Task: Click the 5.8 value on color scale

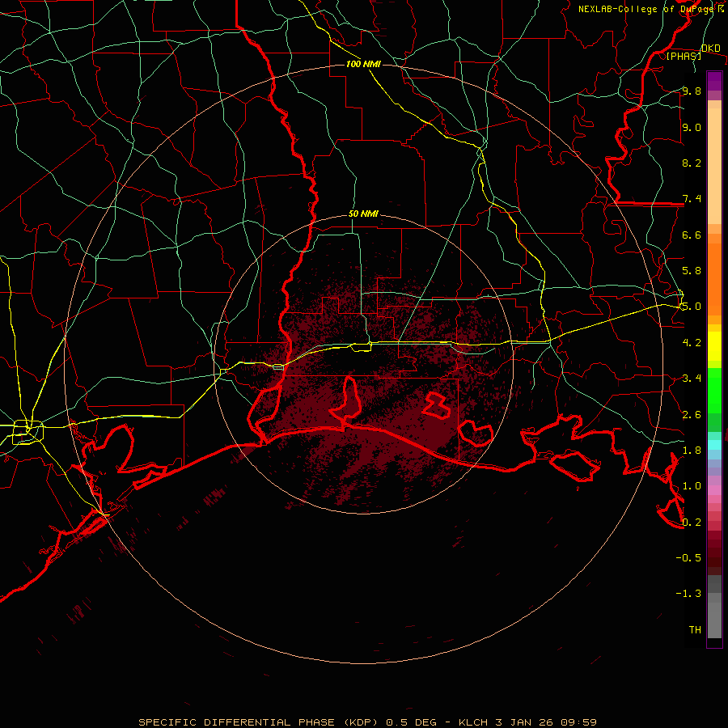Action: tap(692, 270)
